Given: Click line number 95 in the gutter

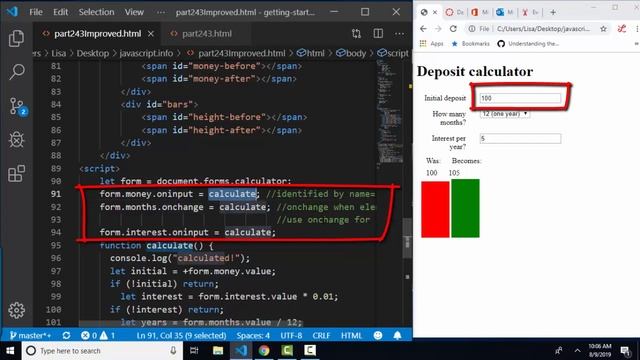Looking at the screenshot, I should click(56, 245).
